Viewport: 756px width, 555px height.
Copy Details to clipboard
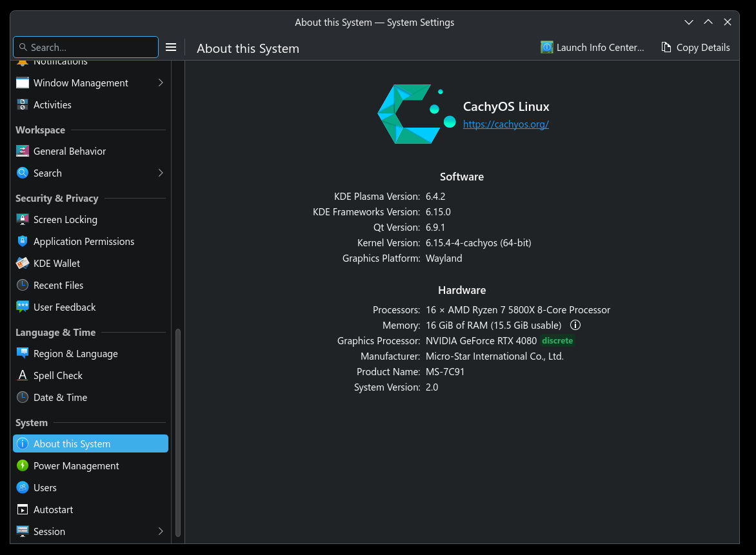[695, 47]
